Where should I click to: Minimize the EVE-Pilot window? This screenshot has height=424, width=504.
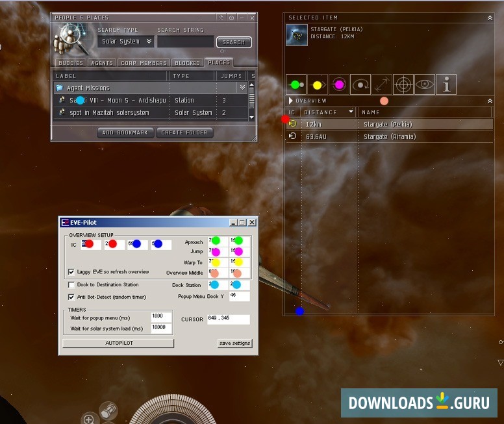234,222
